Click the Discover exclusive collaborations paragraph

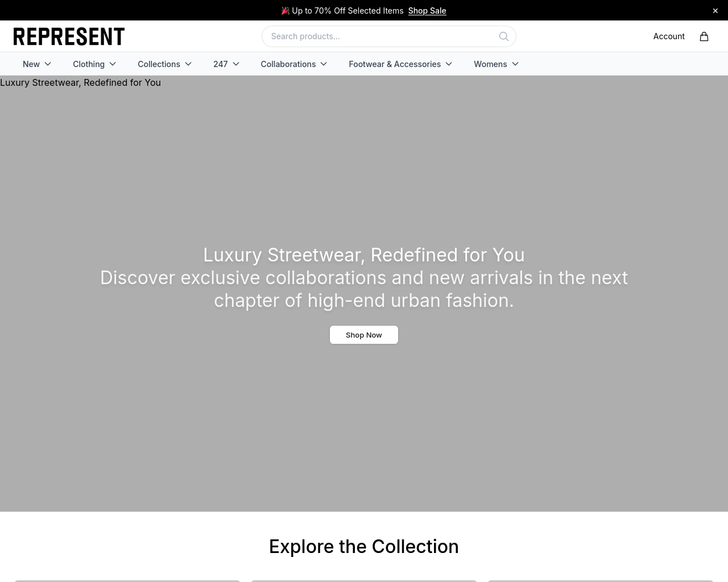tap(364, 289)
